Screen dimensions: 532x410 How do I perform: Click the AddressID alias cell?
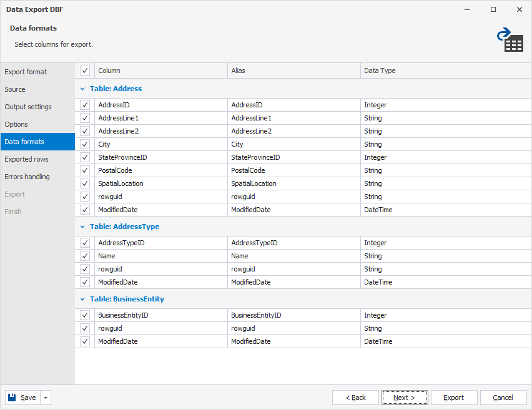click(x=294, y=105)
